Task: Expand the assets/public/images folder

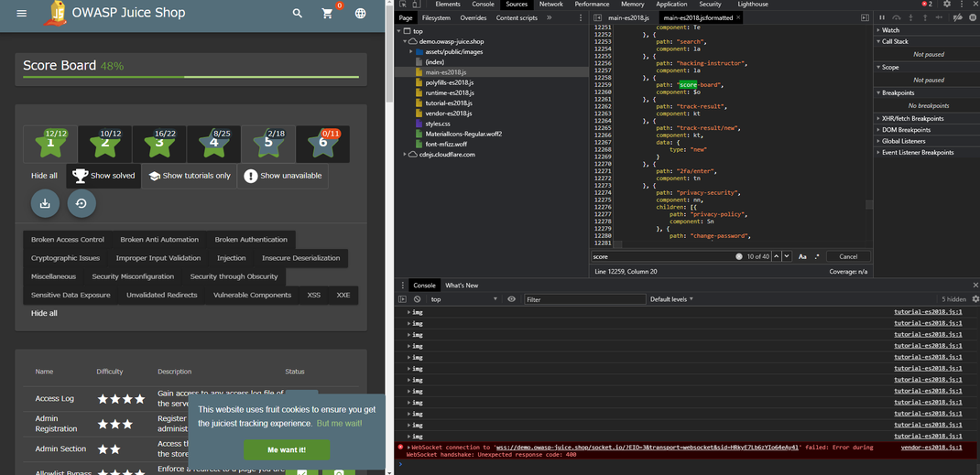Action: [411, 52]
